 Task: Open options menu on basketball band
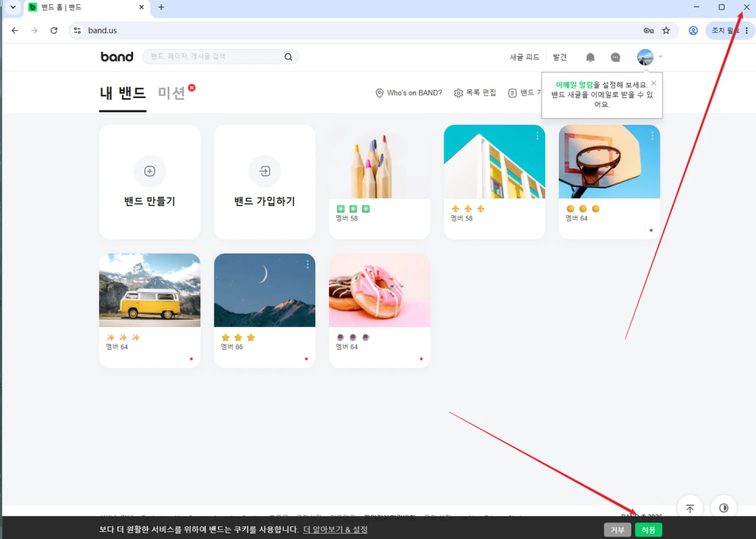652,136
